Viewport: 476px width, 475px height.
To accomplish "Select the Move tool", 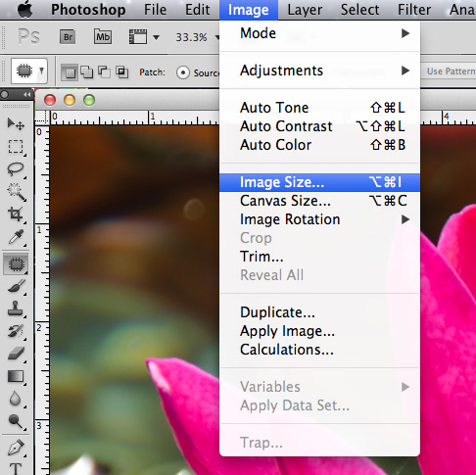I will click(x=16, y=124).
